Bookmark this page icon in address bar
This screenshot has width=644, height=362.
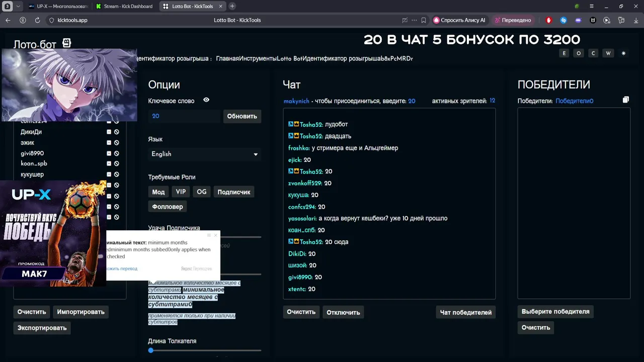(424, 20)
